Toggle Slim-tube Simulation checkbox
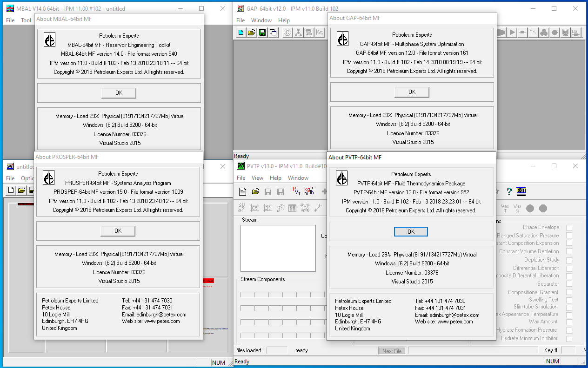This screenshot has height=368, width=588. 569,307
